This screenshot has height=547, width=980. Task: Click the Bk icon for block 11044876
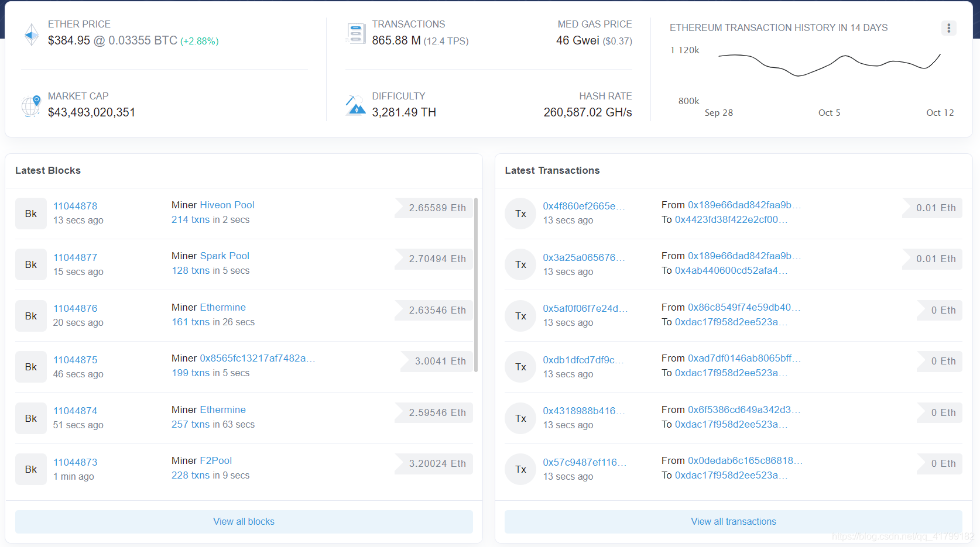pyautogui.click(x=31, y=316)
